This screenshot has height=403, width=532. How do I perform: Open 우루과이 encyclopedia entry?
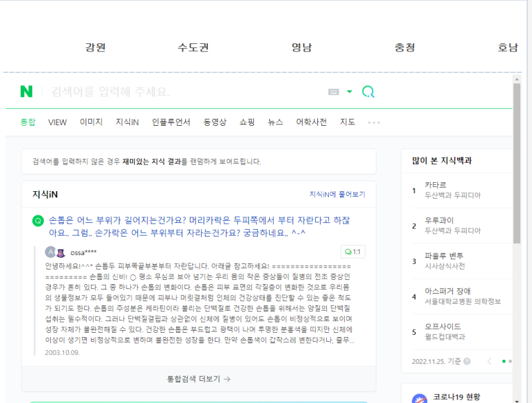point(439,220)
